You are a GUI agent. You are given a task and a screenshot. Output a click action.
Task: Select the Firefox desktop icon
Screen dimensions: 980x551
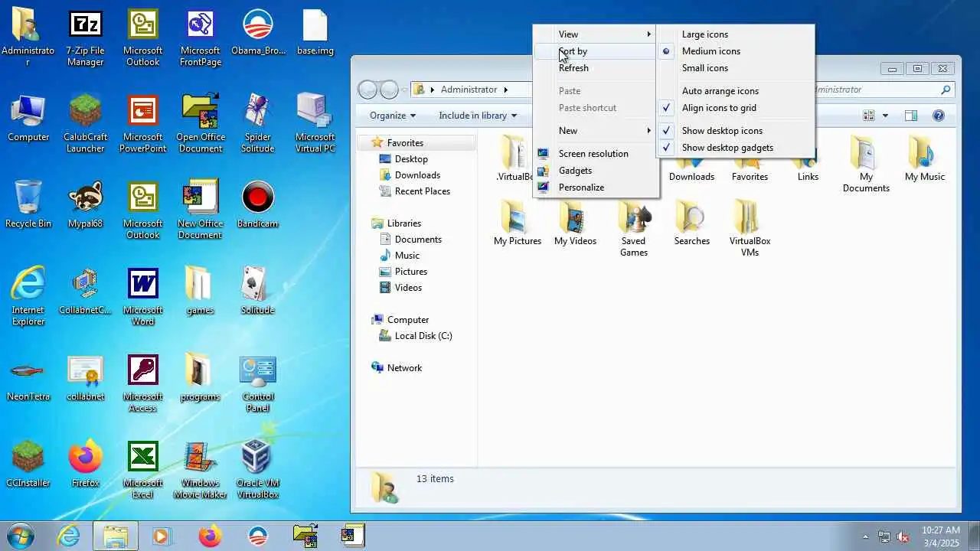tap(85, 465)
